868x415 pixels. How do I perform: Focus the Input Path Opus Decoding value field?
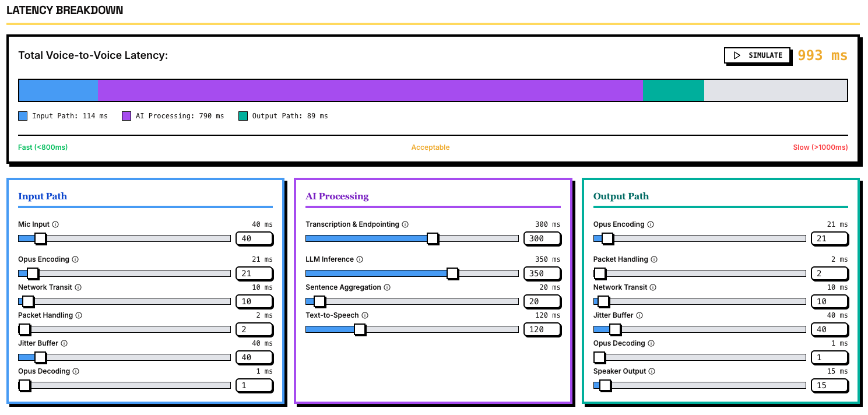(254, 385)
